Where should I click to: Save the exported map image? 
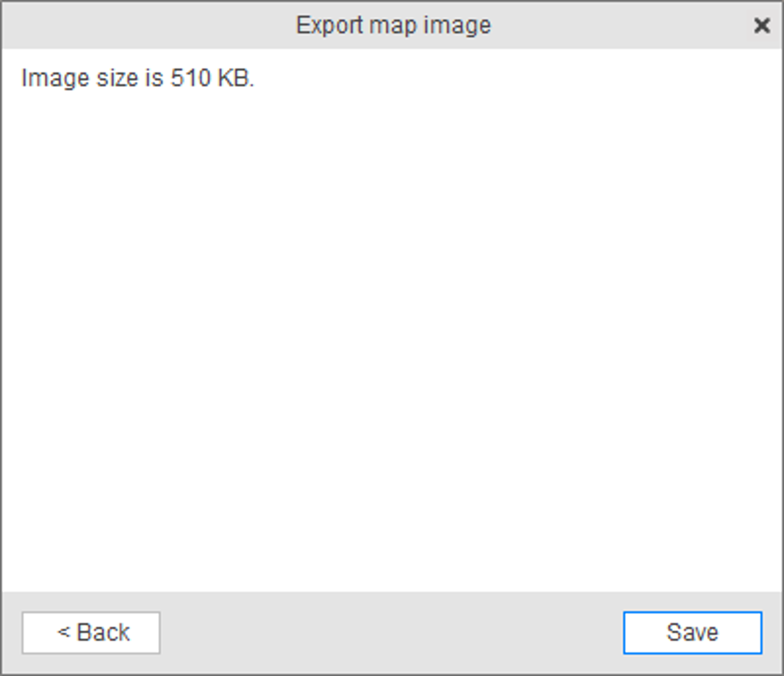[692, 632]
